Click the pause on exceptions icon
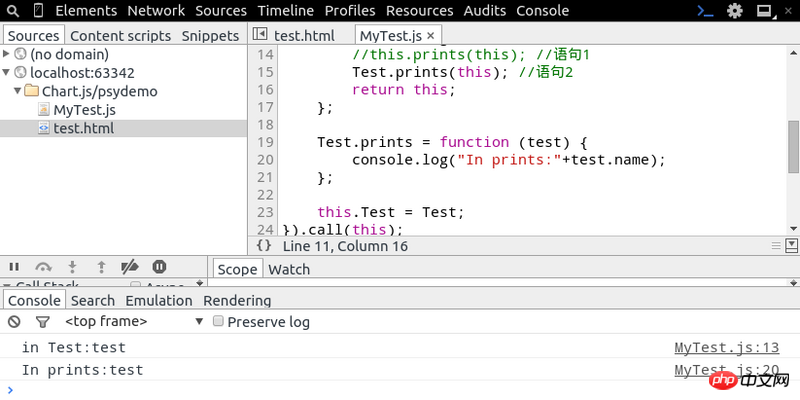This screenshot has width=800, height=400. pos(159,267)
